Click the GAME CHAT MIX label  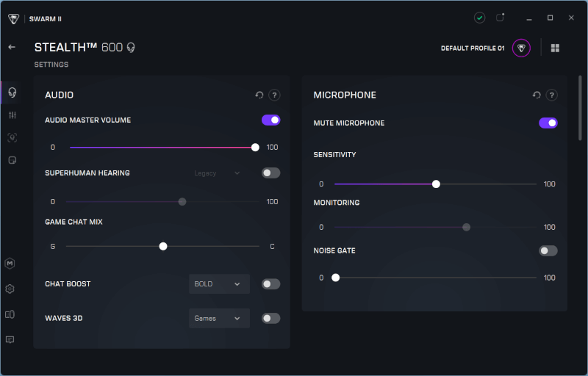coord(73,222)
